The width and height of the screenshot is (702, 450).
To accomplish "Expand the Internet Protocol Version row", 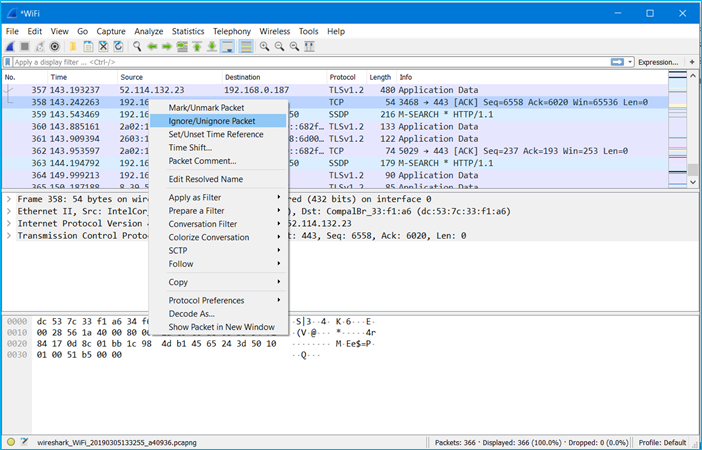I will point(9,223).
